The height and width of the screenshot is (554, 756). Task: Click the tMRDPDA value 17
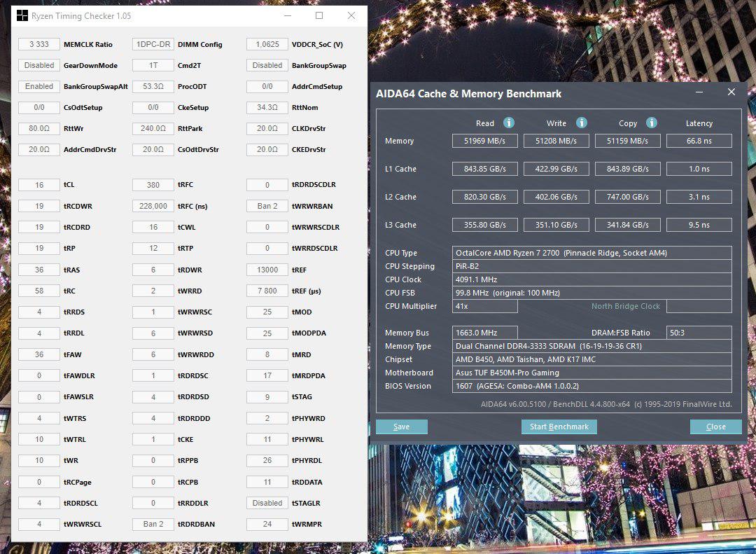267,375
